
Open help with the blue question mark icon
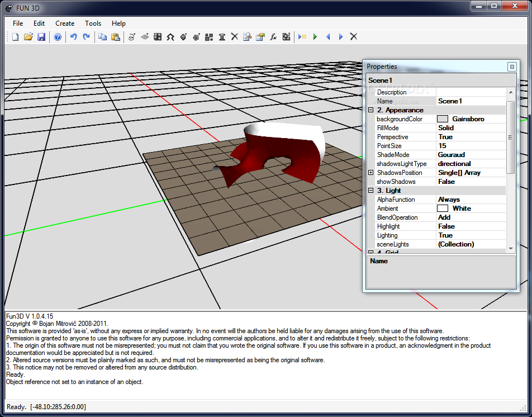(58, 37)
